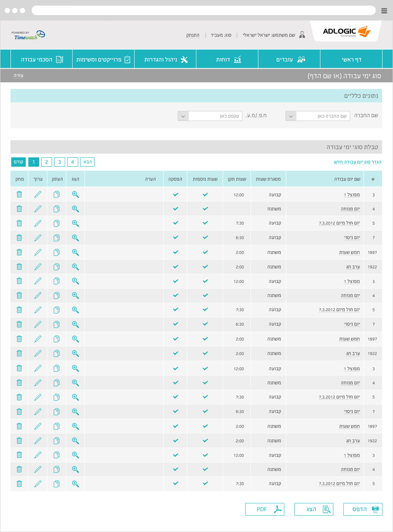The height and width of the screenshot is (532, 393).
Task: Click the שעות תקן column header
Action: tap(237, 179)
